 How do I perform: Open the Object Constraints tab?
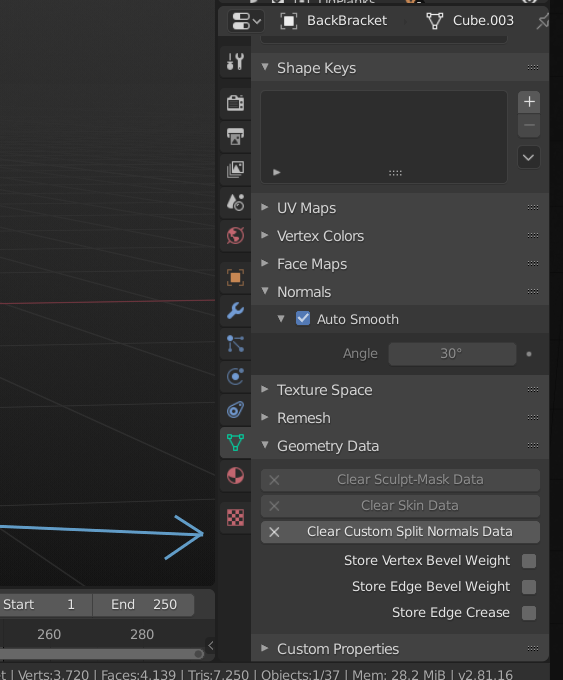click(x=235, y=409)
